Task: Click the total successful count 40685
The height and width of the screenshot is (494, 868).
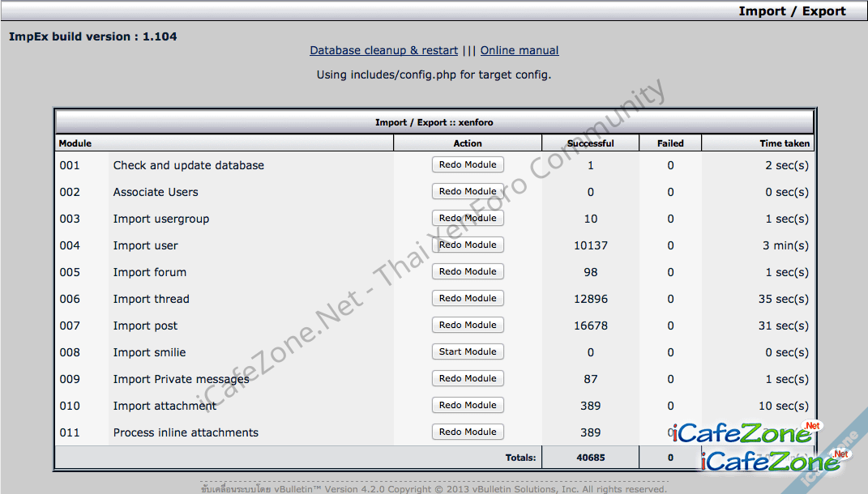Action: 590,458
